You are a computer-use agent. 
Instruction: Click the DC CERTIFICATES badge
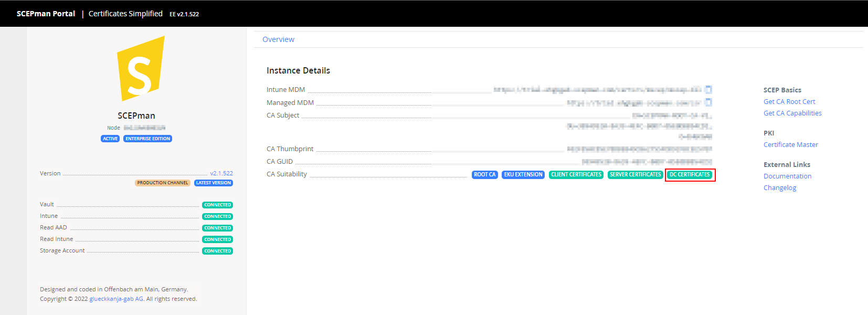[x=690, y=175]
